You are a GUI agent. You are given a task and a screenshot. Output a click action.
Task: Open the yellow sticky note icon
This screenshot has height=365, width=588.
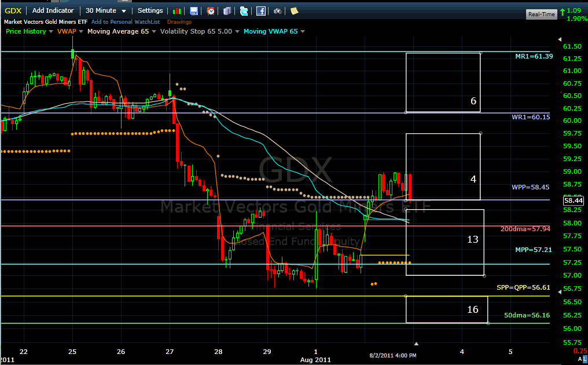tap(295, 11)
